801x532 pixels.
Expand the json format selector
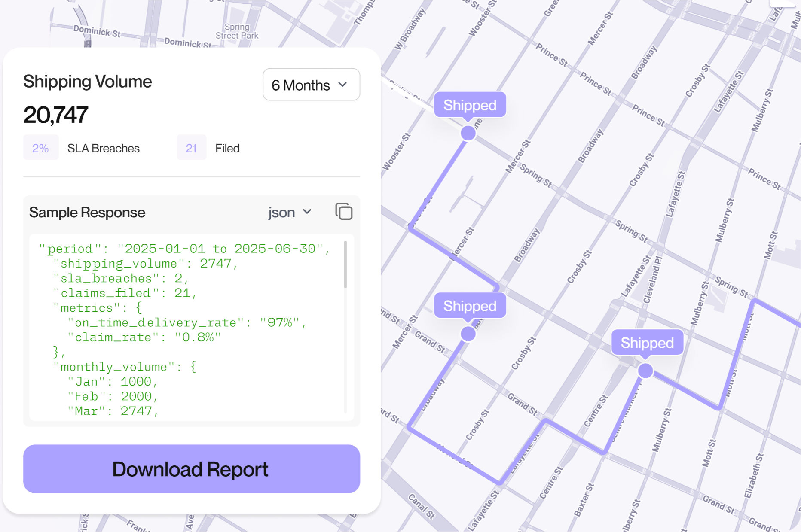pos(289,213)
